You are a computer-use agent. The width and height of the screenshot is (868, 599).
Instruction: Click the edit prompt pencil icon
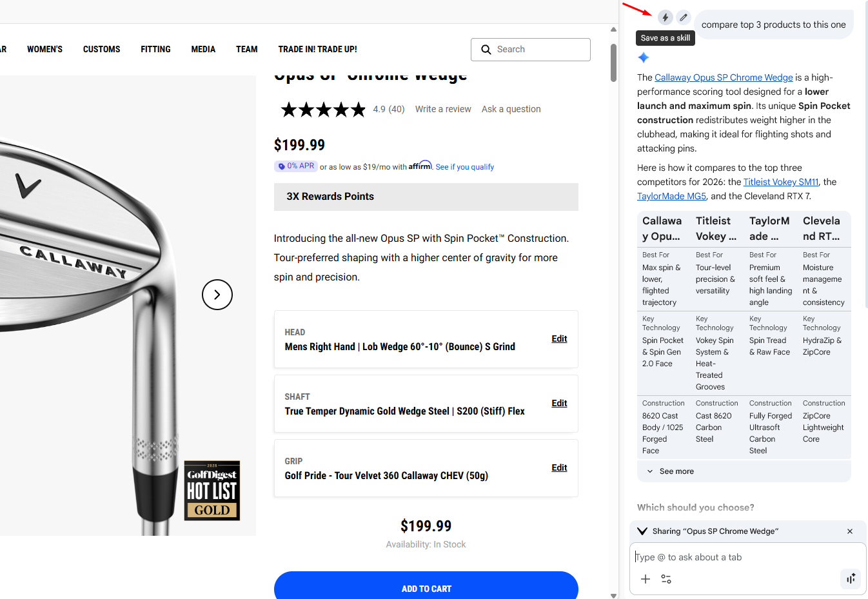(x=684, y=17)
